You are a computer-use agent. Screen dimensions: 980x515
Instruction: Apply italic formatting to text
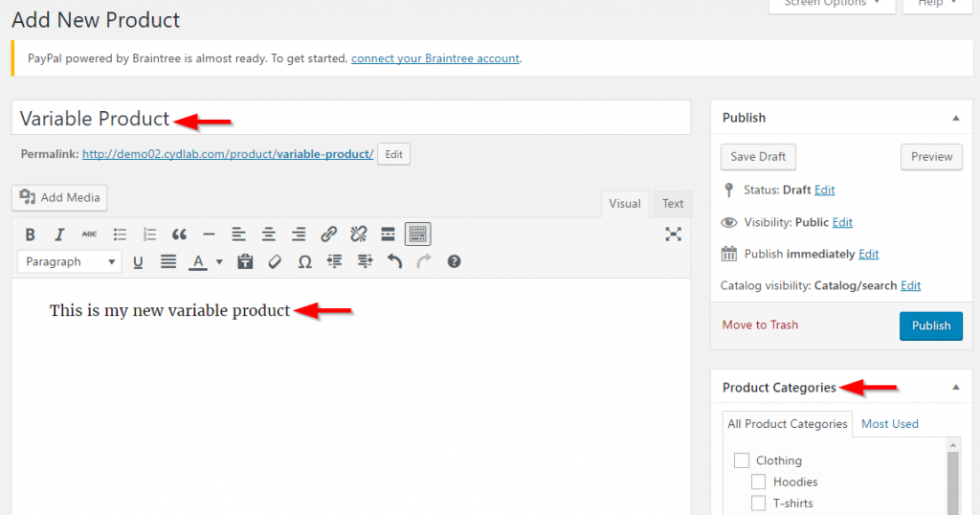[59, 234]
